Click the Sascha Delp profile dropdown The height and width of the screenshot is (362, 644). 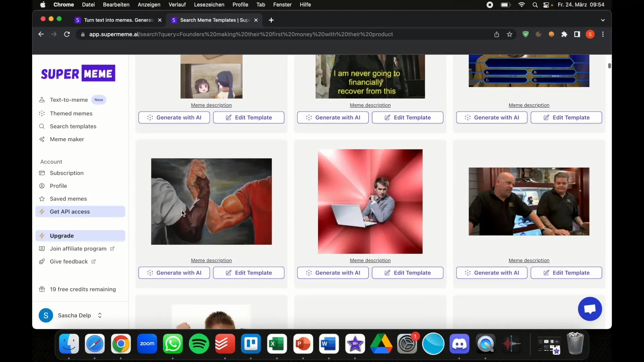[99, 315]
